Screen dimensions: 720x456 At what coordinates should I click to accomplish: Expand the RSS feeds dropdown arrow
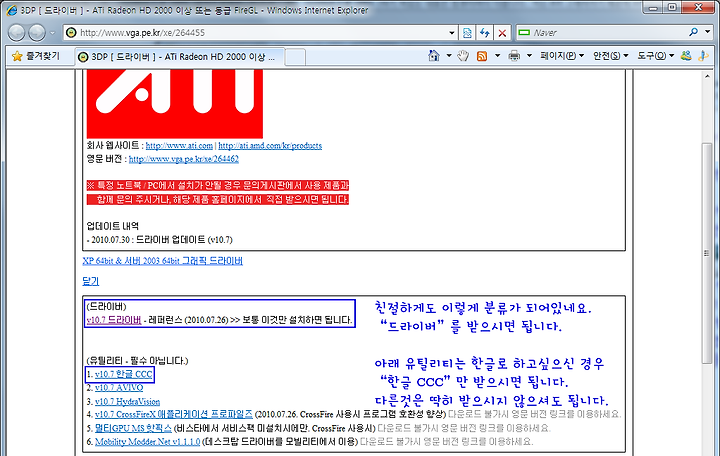pyautogui.click(x=497, y=56)
